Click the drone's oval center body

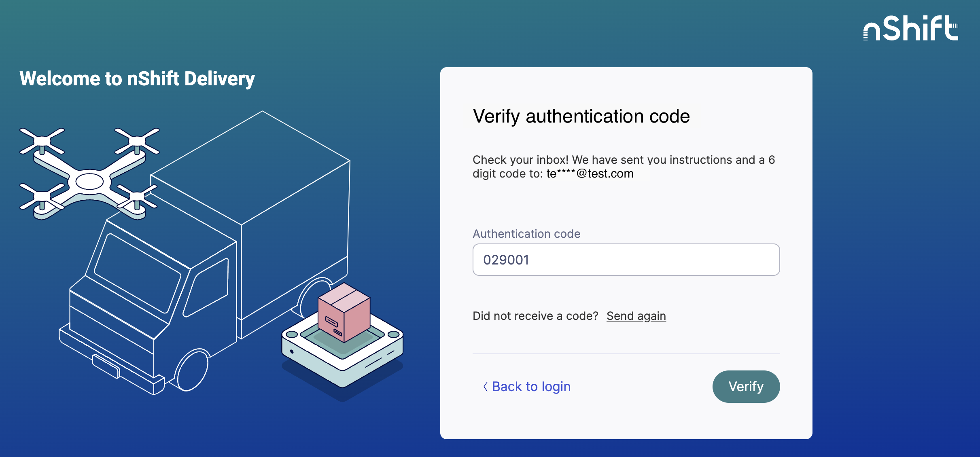tap(89, 182)
